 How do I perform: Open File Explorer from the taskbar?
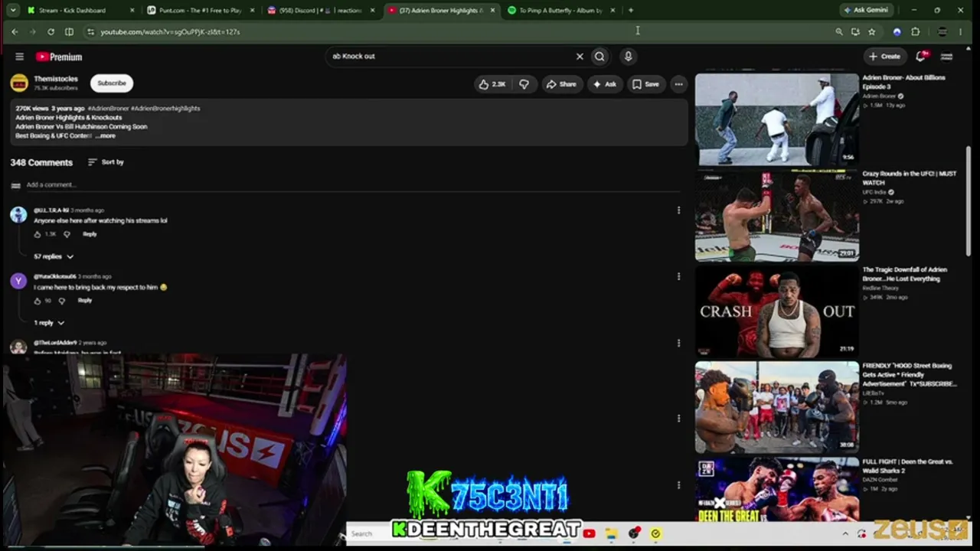[611, 533]
